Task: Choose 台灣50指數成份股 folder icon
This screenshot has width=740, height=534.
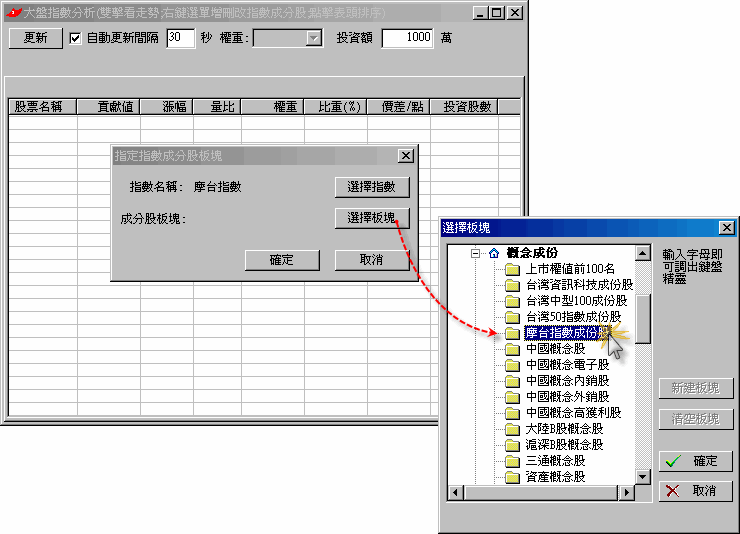Action: tap(513, 317)
